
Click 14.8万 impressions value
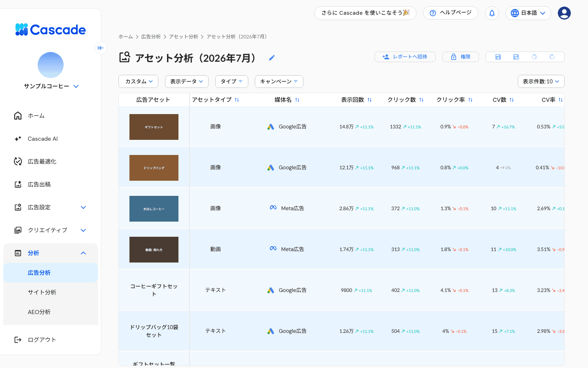click(346, 127)
